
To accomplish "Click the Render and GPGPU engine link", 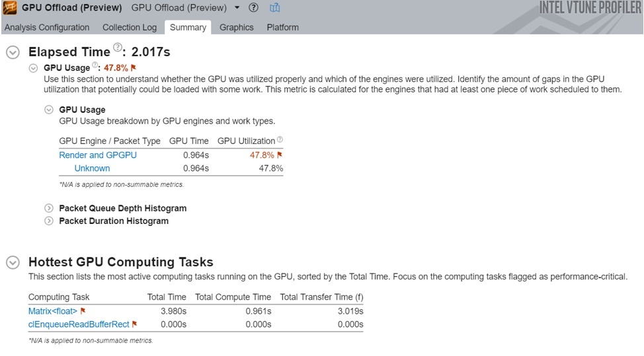I will coord(98,155).
